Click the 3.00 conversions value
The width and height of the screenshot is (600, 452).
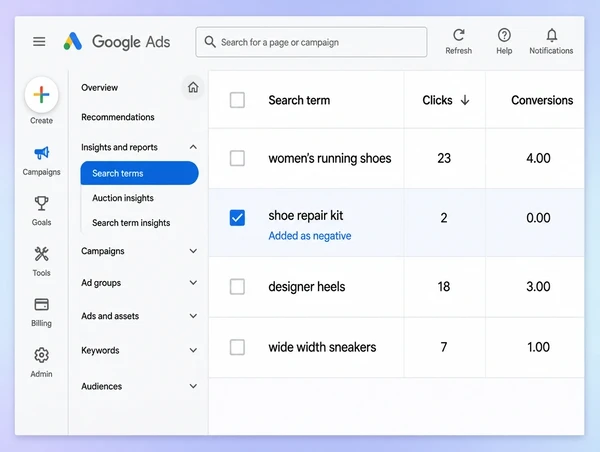(x=538, y=287)
